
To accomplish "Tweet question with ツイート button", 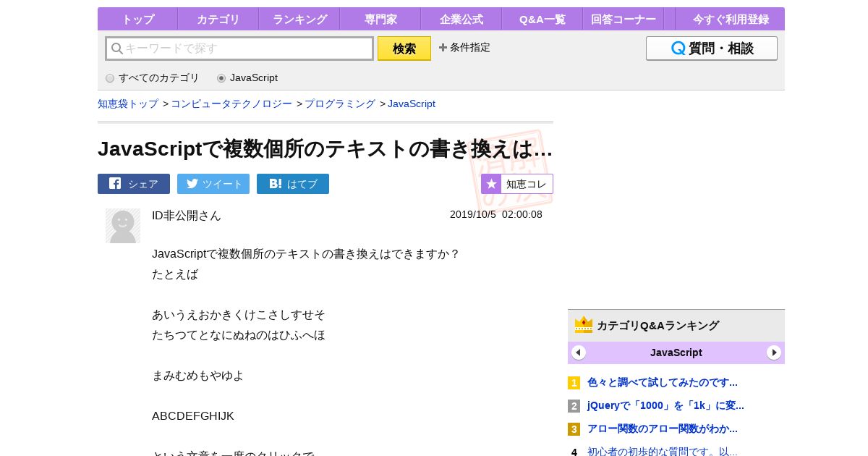I will pos(213,184).
